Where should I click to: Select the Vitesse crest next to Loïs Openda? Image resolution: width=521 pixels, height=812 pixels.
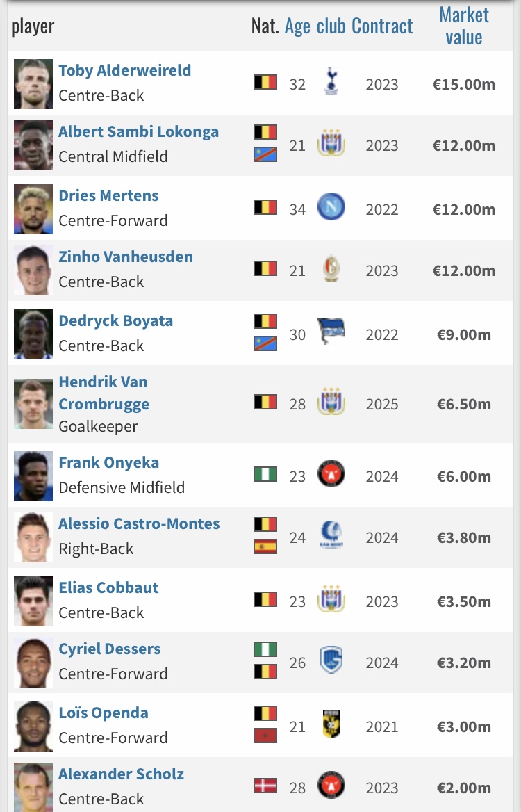(331, 726)
